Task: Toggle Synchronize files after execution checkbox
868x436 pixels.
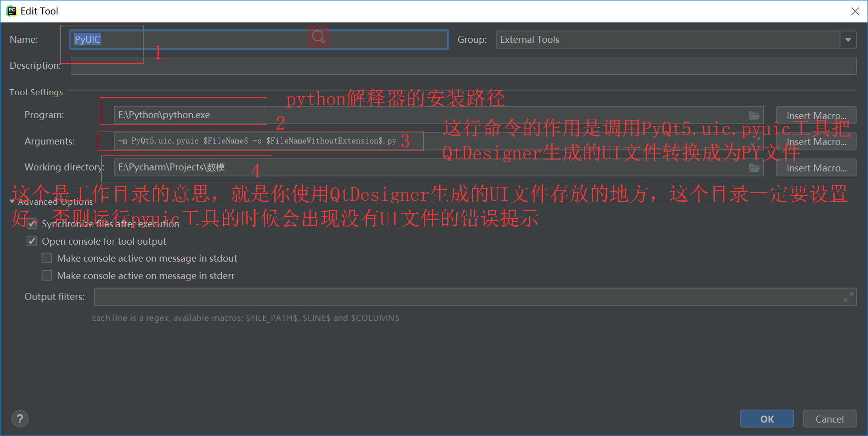Action: (x=32, y=224)
